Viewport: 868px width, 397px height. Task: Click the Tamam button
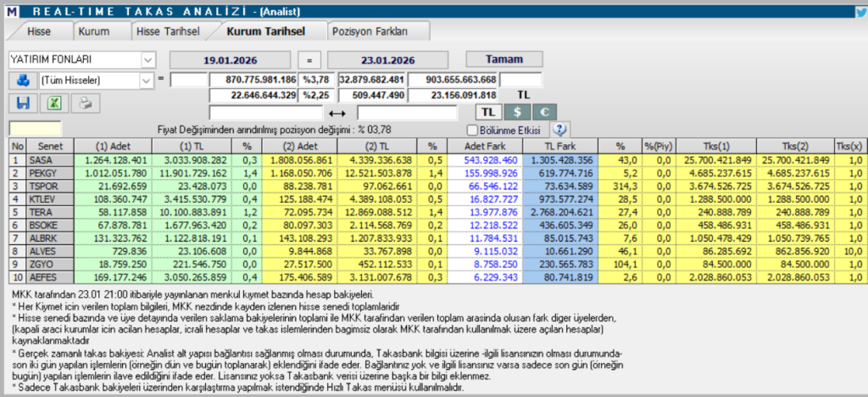504,59
